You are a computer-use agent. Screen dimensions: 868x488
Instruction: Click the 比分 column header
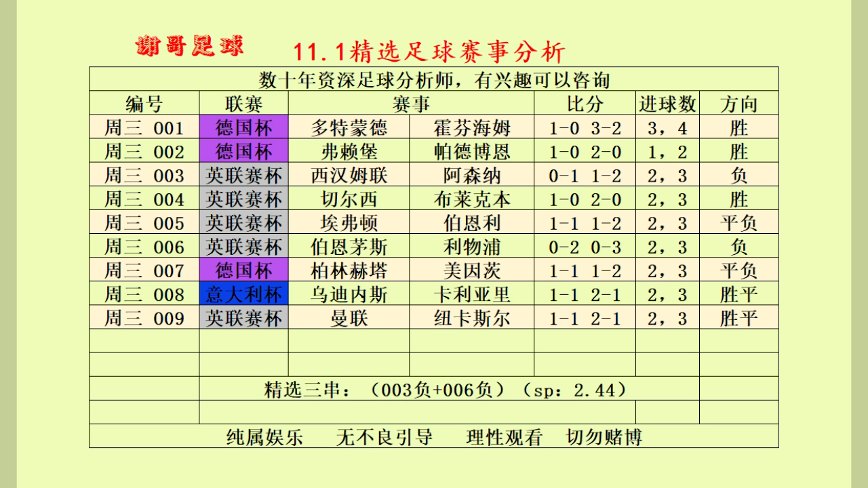click(x=585, y=104)
